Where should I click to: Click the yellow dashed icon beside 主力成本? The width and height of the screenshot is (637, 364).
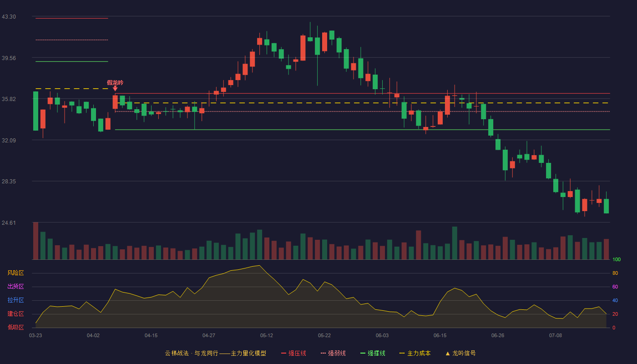402,353
